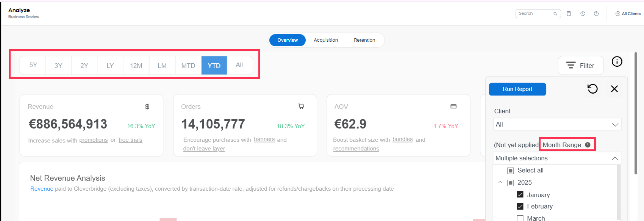Click the card icon on AOV card

pyautogui.click(x=453, y=107)
